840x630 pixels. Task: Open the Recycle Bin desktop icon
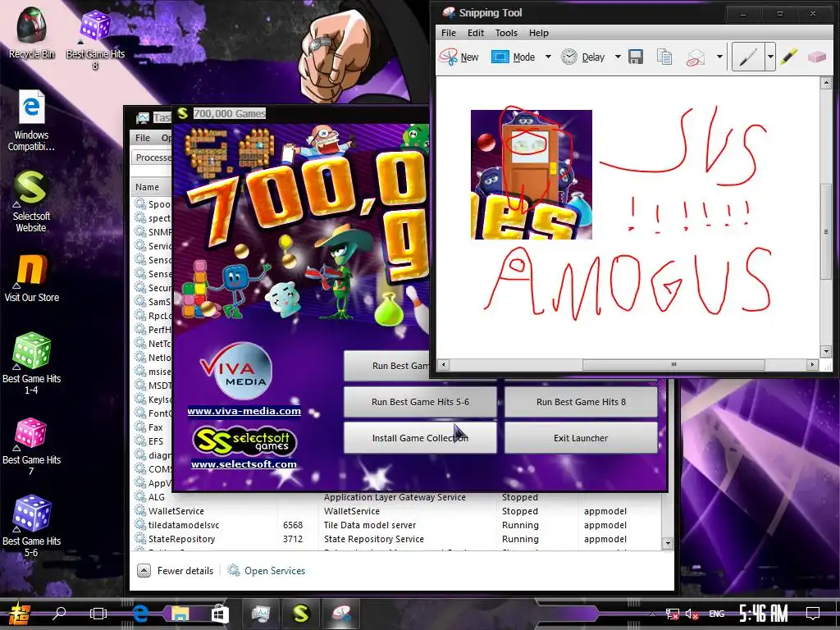click(x=32, y=32)
